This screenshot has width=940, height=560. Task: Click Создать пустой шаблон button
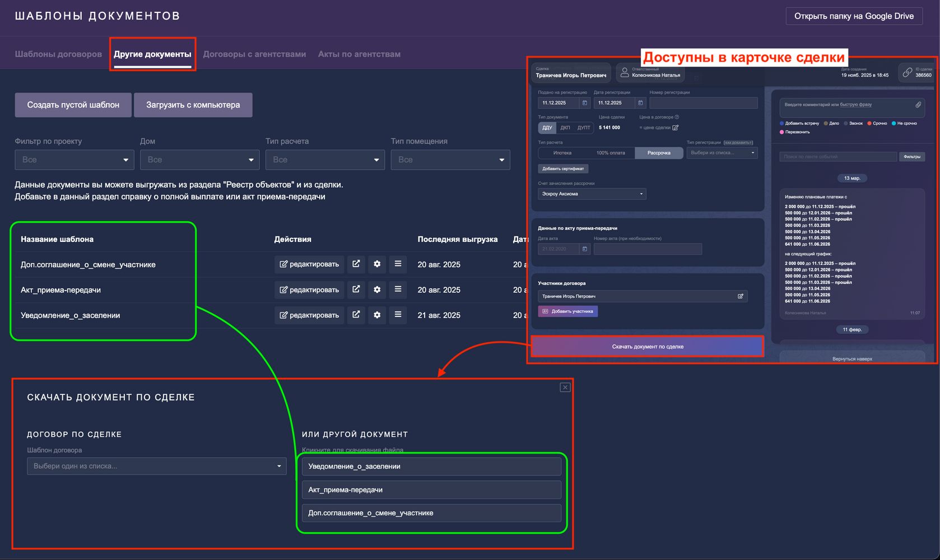[x=73, y=105]
